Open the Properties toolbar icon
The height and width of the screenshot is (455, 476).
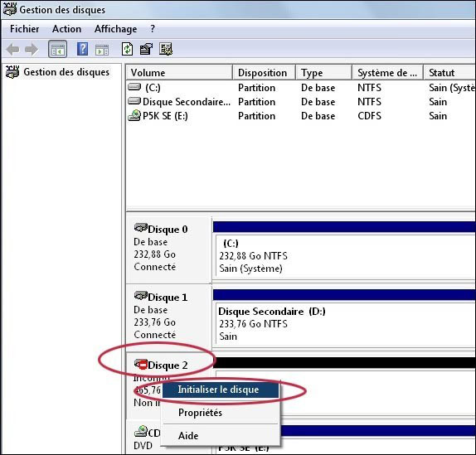[146, 49]
